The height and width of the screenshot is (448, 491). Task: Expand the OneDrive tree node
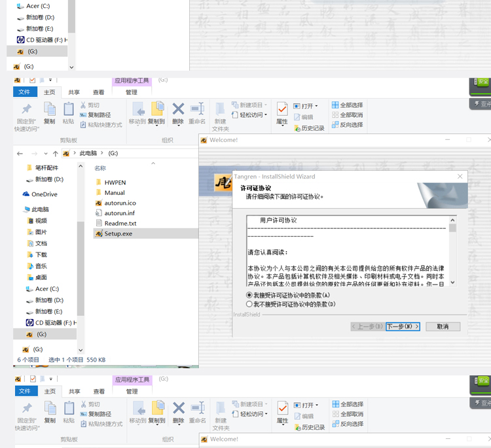[18, 194]
